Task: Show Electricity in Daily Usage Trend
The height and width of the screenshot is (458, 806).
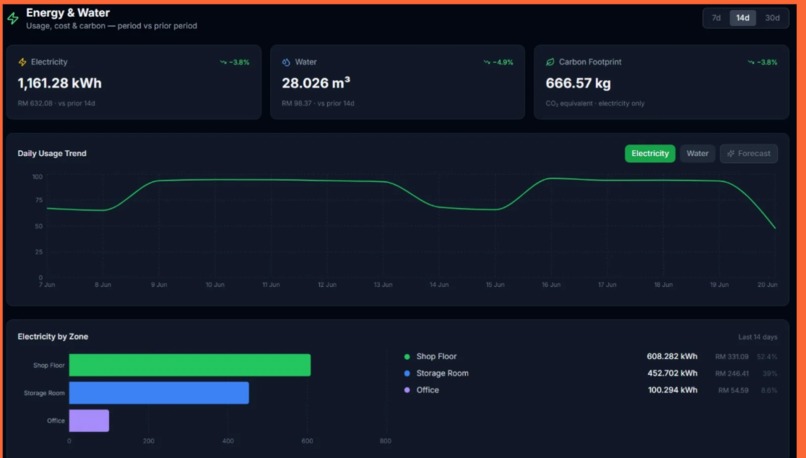Action: pos(650,154)
